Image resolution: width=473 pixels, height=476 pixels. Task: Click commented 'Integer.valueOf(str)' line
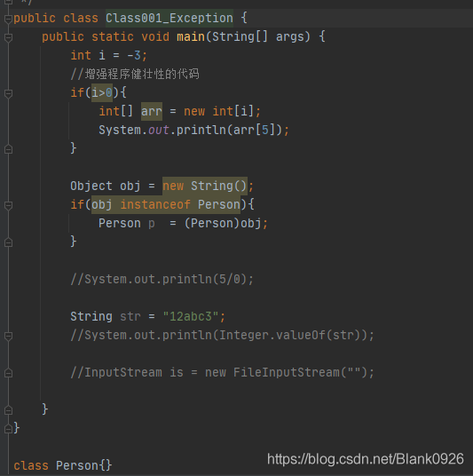point(223,335)
